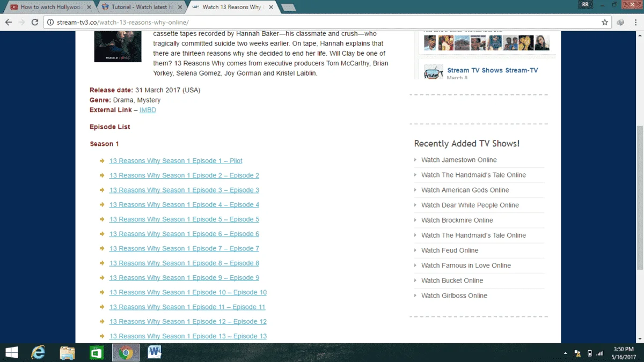Switch to 'Tutorial - Watch latest' tab
This screenshot has width=644, height=362.
pyautogui.click(x=141, y=8)
